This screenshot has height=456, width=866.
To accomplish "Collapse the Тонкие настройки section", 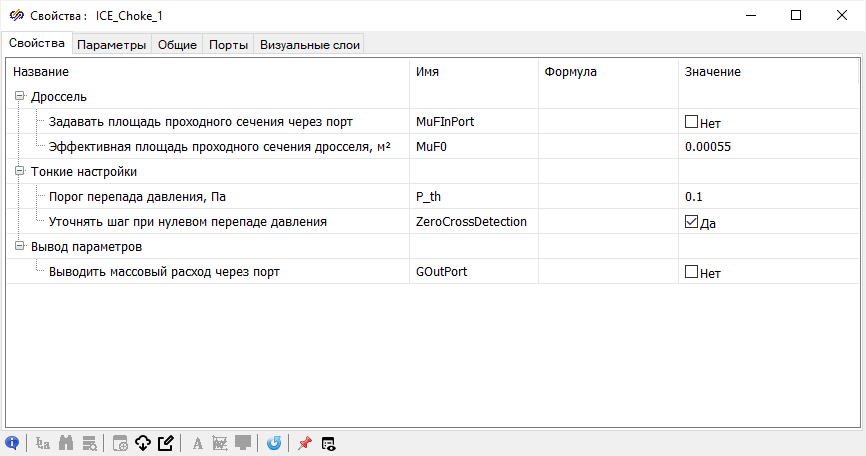I will click(x=19, y=172).
